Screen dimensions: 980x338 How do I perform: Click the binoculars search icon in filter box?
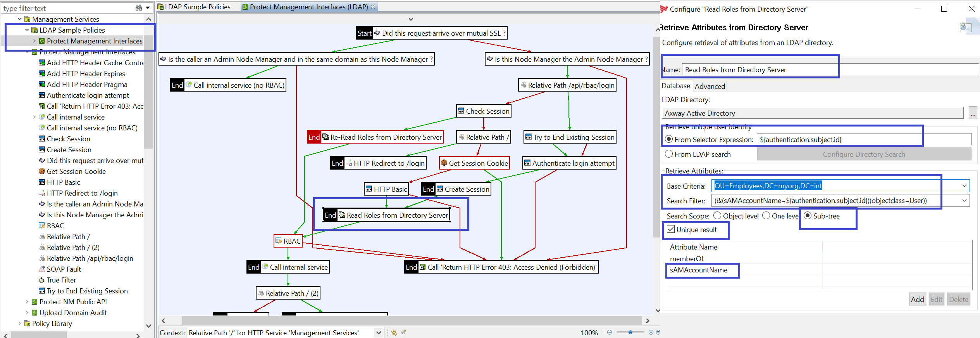(x=138, y=8)
